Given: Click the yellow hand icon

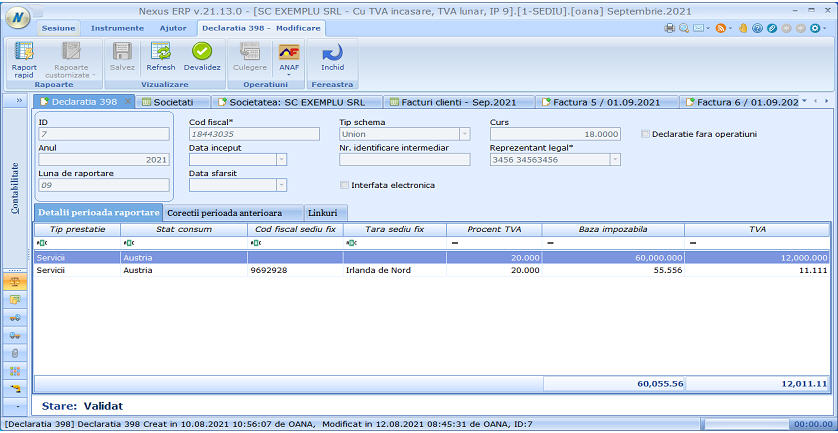Looking at the screenshot, I should tap(743, 28).
